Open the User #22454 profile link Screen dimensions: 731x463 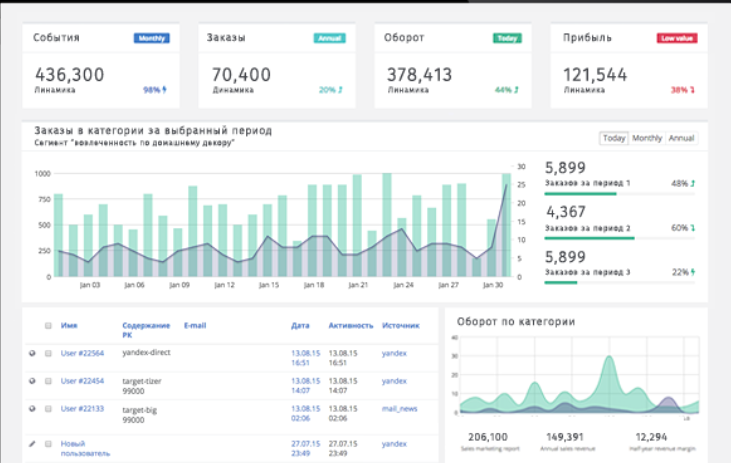pos(83,381)
